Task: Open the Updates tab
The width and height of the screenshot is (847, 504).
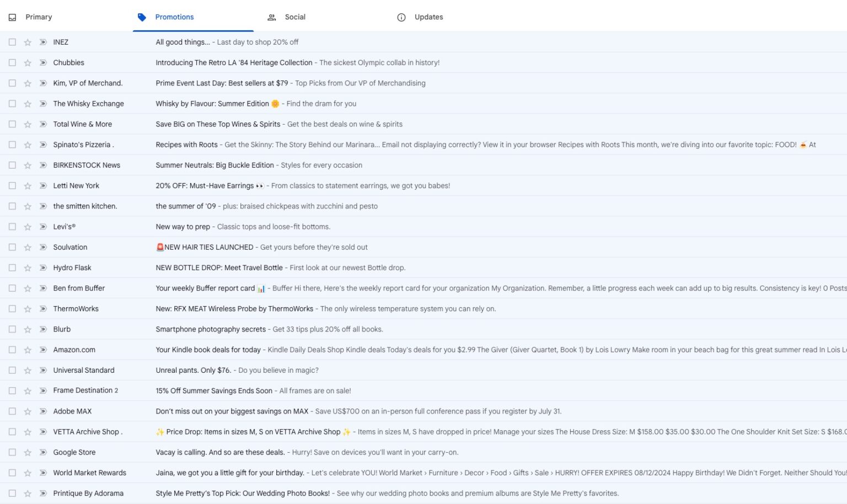Action: tap(428, 17)
